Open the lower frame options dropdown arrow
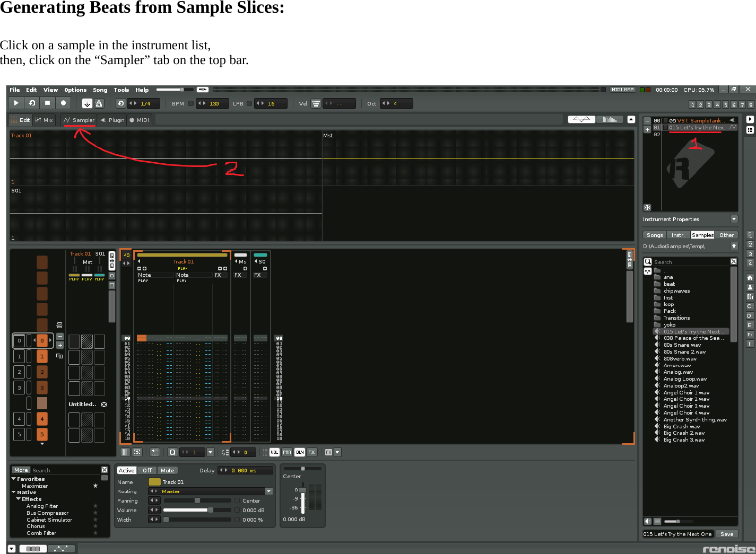This screenshot has height=554, width=756. 12,549
